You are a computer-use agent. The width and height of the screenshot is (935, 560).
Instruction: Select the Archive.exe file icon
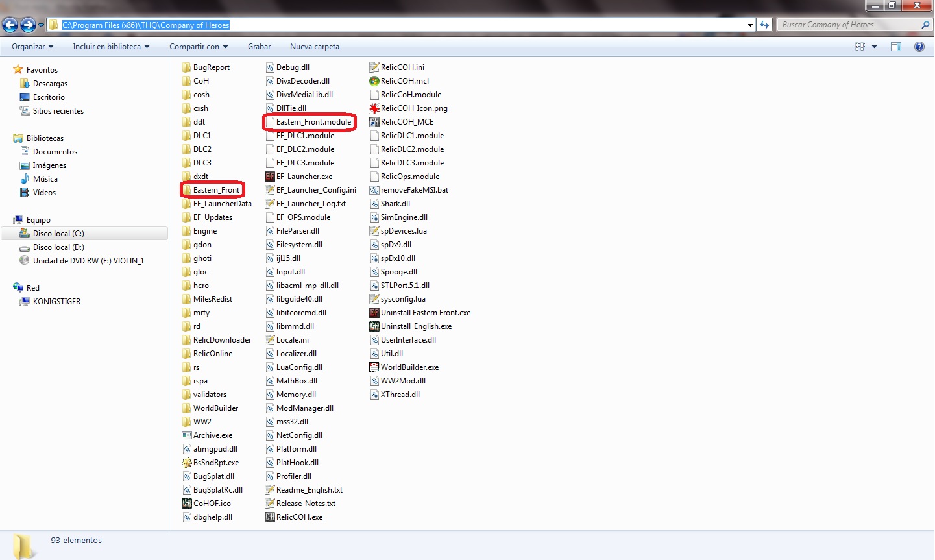click(187, 435)
